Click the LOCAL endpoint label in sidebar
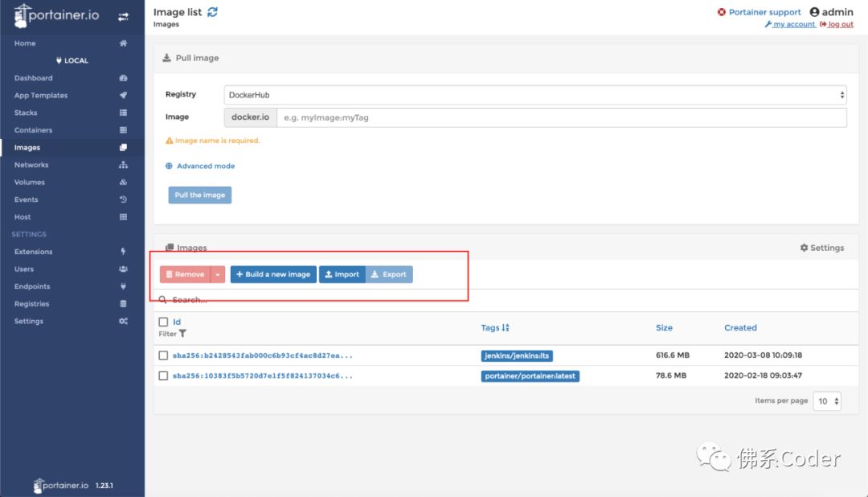 click(72, 60)
